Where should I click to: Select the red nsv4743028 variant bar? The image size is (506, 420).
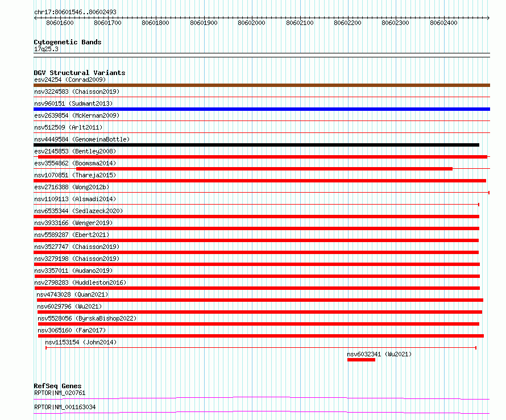tap(260, 300)
